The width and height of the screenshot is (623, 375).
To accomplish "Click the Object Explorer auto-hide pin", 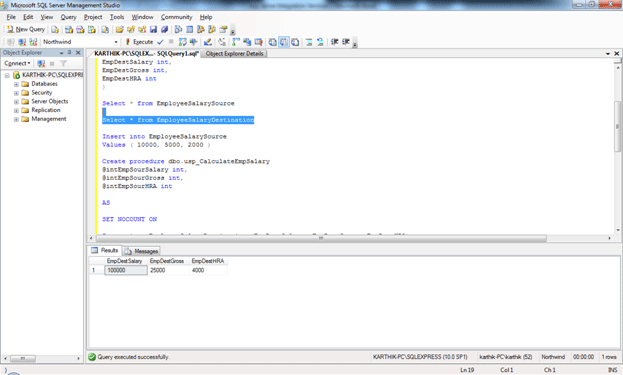I will click(x=70, y=52).
